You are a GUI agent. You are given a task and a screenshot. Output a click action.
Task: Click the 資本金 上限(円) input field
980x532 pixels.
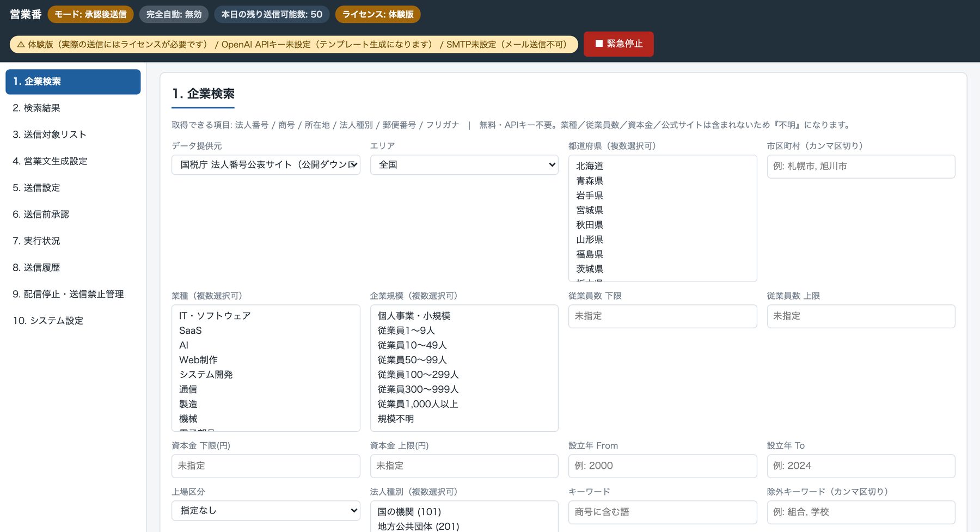(464, 466)
